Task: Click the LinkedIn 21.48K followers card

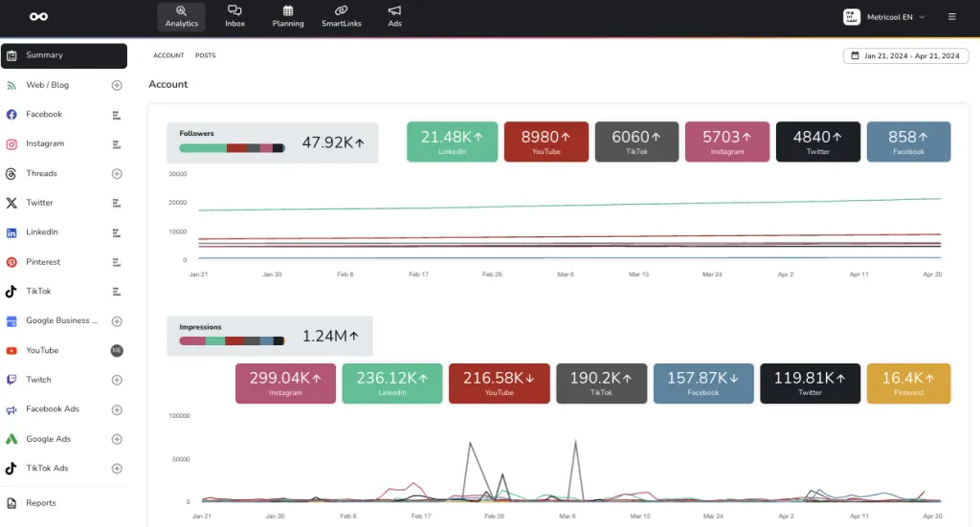Action: 452,142
